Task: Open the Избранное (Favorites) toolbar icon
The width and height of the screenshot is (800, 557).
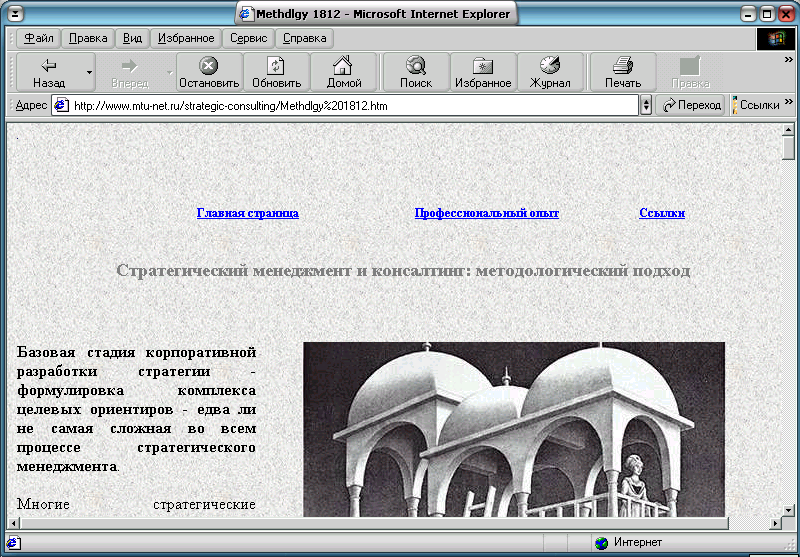Action: click(484, 66)
